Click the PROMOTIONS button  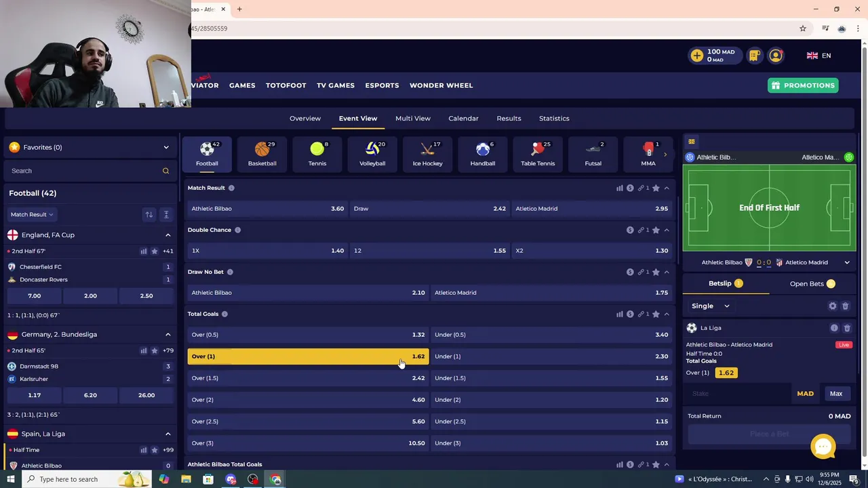(x=803, y=85)
